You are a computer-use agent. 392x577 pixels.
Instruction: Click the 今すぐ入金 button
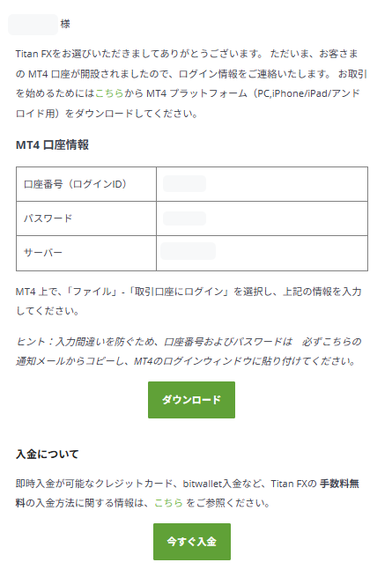pyautogui.click(x=192, y=541)
